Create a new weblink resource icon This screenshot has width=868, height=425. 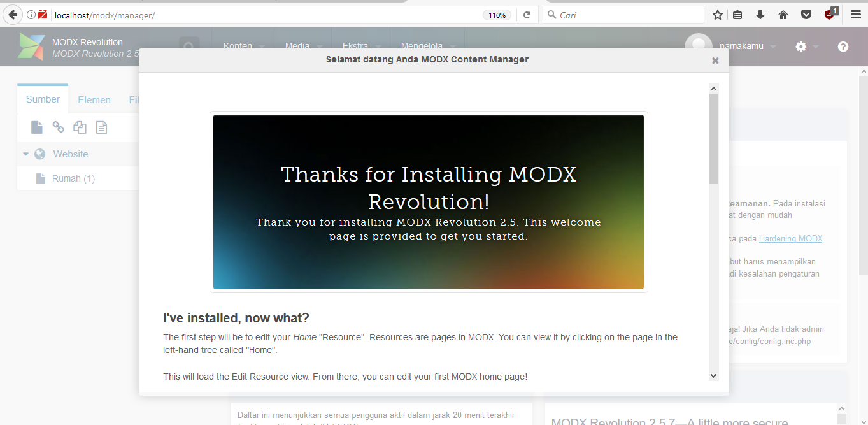tap(58, 127)
